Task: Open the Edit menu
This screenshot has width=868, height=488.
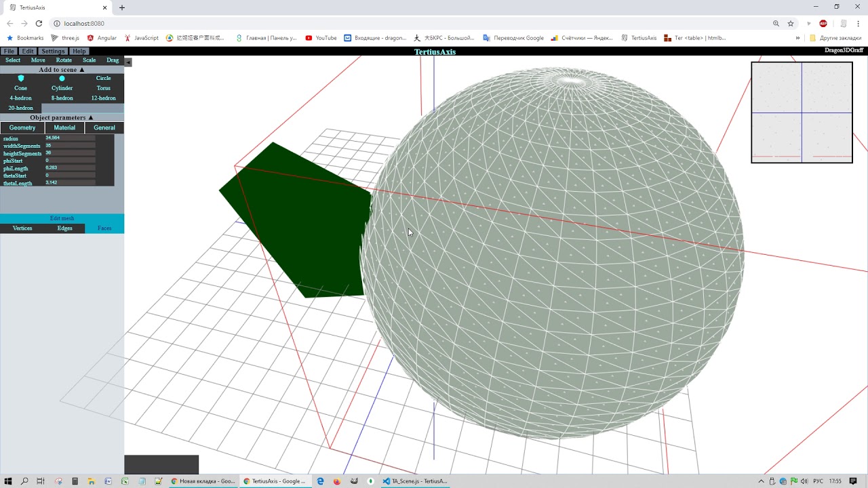Action: click(x=28, y=52)
